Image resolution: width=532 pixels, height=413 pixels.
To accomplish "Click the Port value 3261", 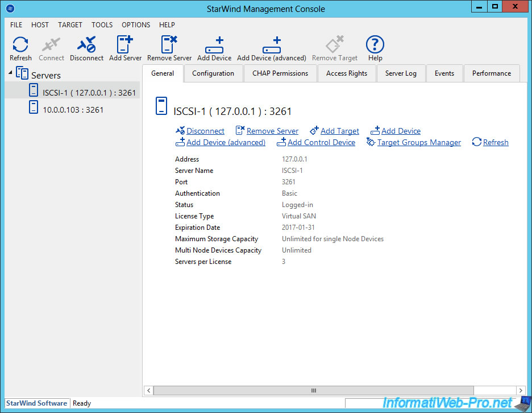I will (x=288, y=182).
